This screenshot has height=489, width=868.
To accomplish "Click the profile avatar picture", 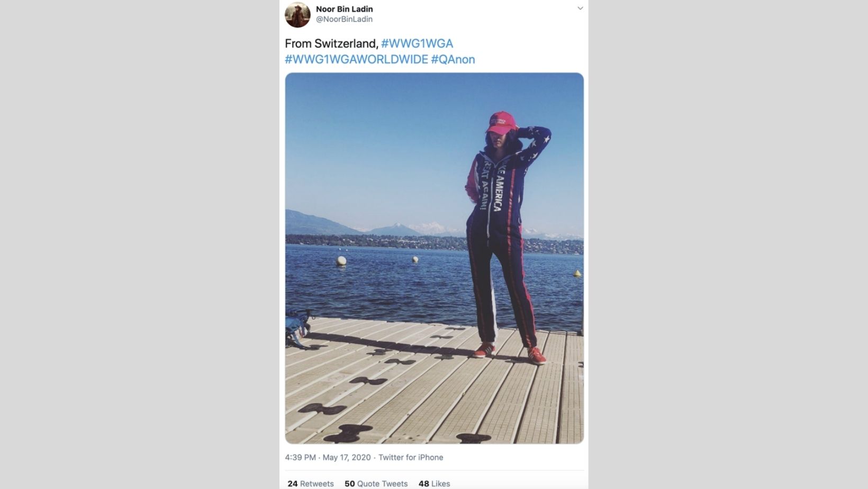I will pyautogui.click(x=297, y=14).
